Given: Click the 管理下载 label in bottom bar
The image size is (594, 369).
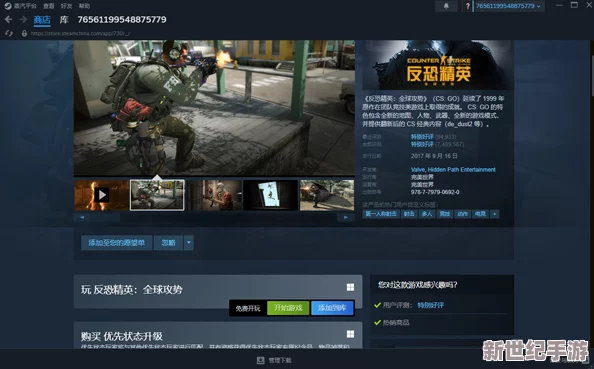Looking at the screenshot, I should [280, 360].
